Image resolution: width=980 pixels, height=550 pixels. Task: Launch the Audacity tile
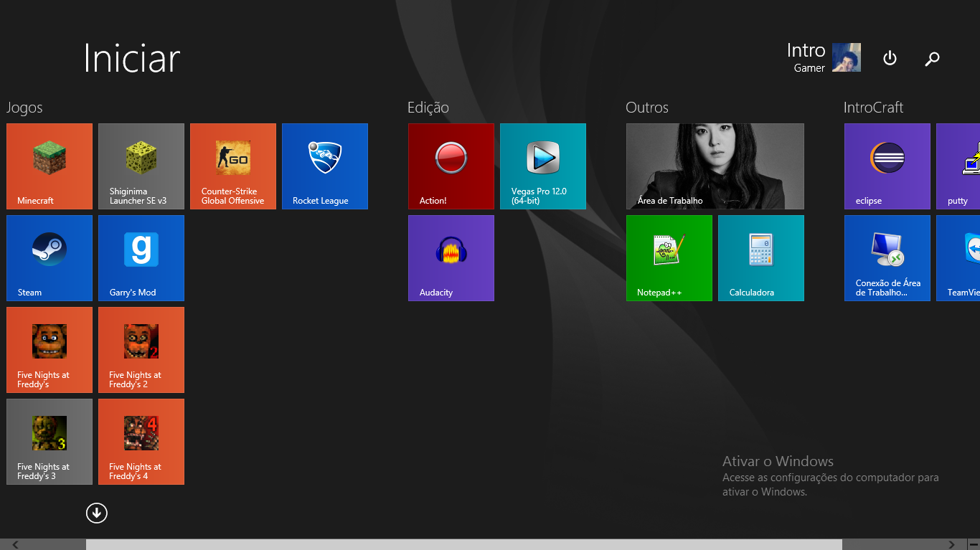click(x=451, y=258)
